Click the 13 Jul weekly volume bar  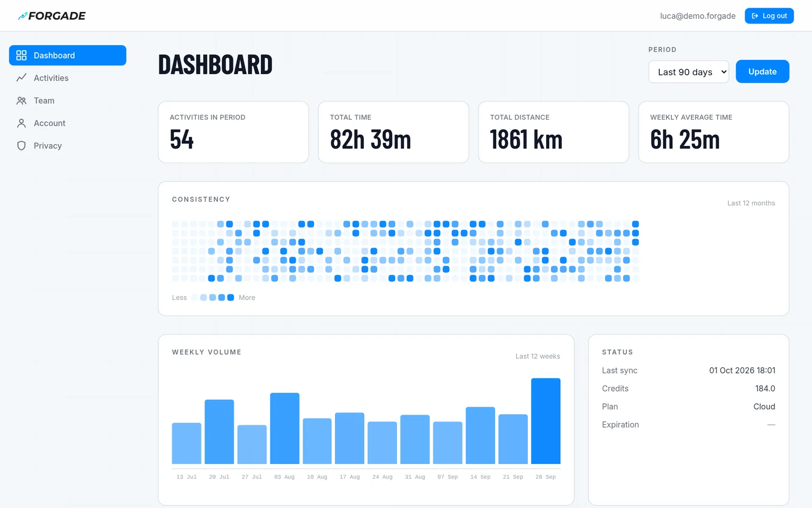[x=187, y=443]
